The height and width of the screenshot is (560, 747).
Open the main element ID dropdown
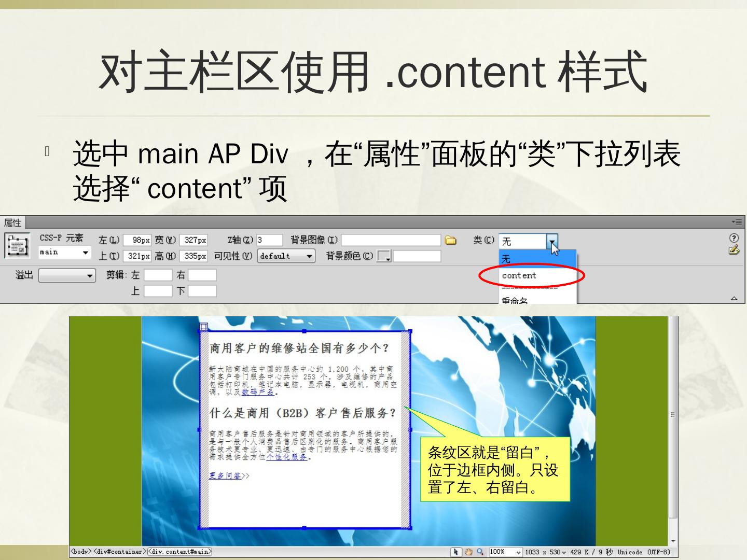pyautogui.click(x=86, y=253)
